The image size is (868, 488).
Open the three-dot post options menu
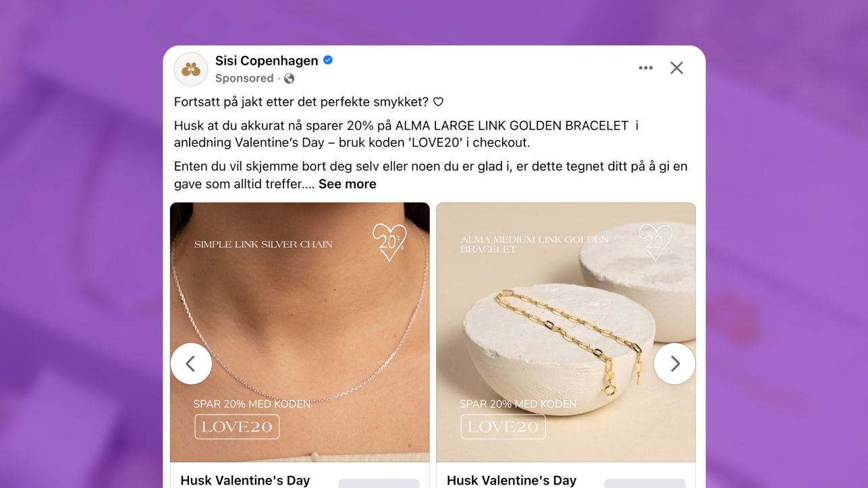[646, 67]
